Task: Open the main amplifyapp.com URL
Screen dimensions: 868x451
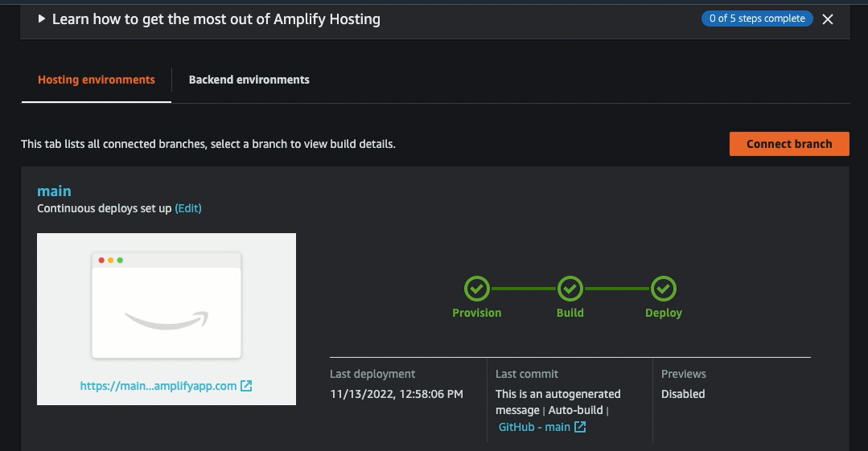Action: click(x=158, y=386)
